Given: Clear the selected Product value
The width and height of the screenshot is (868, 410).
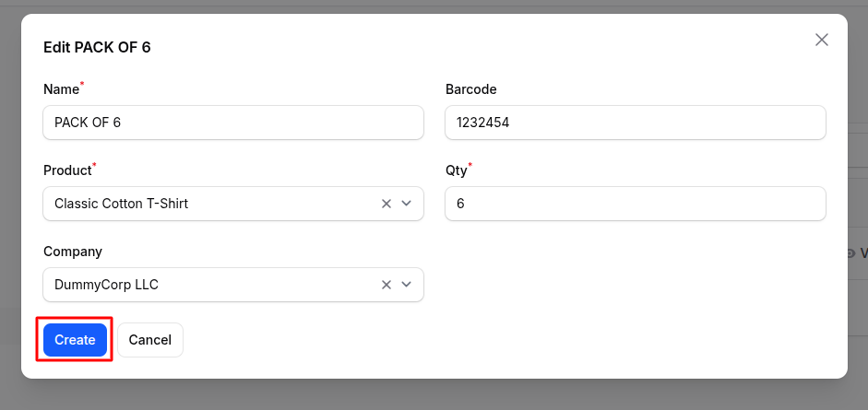Looking at the screenshot, I should [x=386, y=204].
